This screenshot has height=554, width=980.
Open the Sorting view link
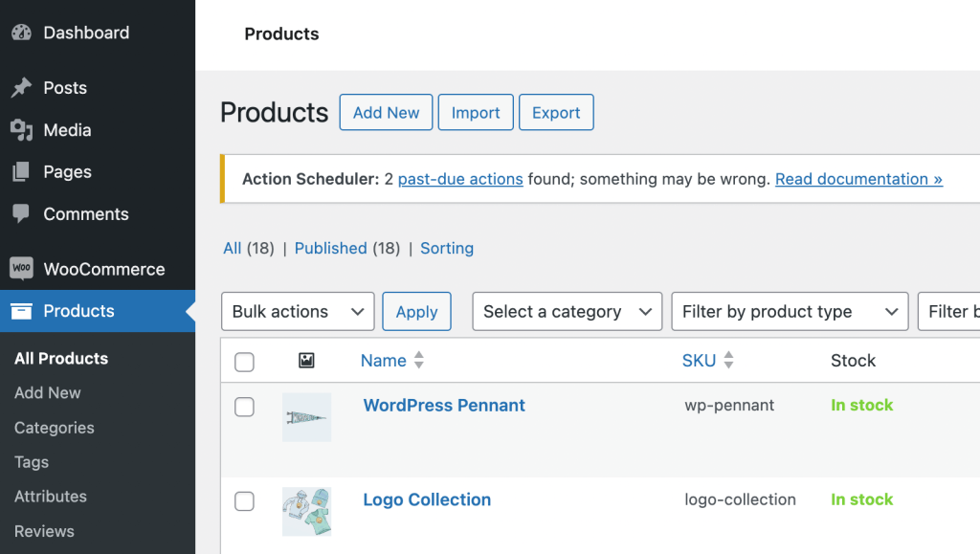coord(447,249)
